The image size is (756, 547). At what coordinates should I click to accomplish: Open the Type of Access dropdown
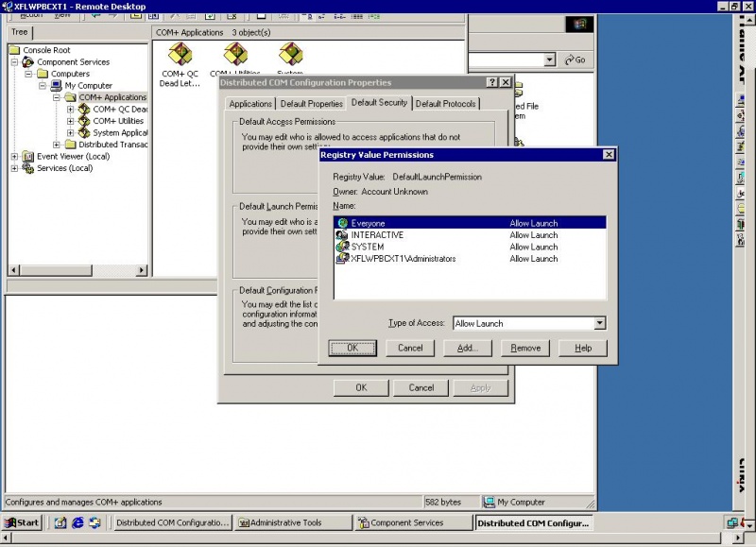pyautogui.click(x=600, y=323)
